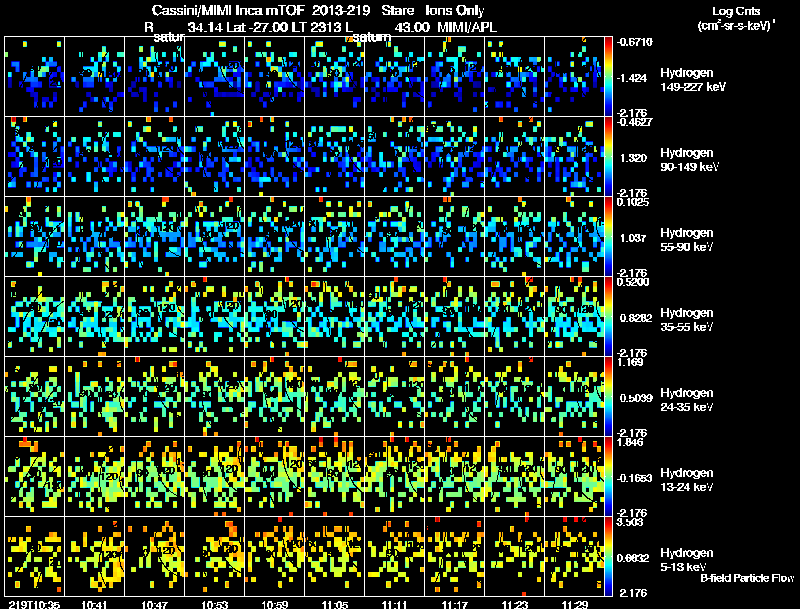The width and height of the screenshot is (800, 609).
Task: Select the 'Hydrogen 55-90 keV' row label
Action: (x=687, y=239)
